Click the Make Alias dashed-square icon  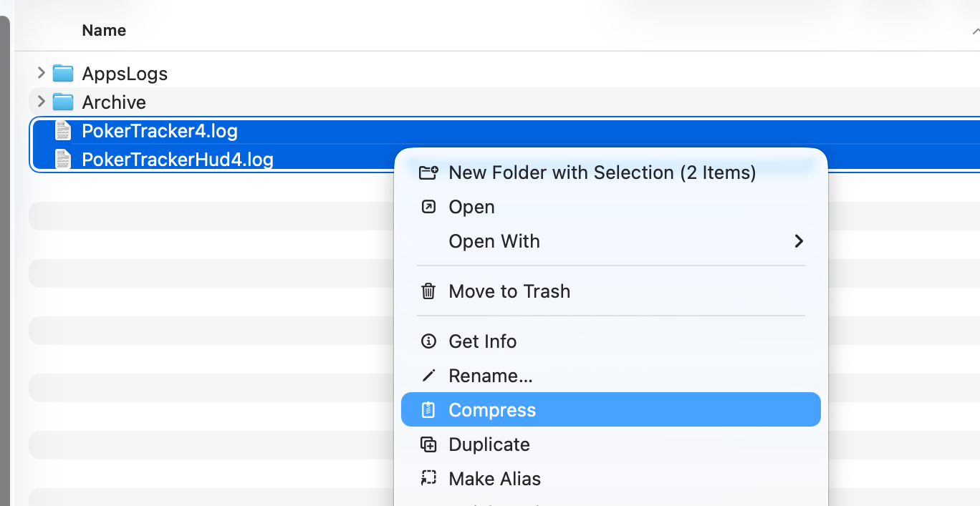428,479
